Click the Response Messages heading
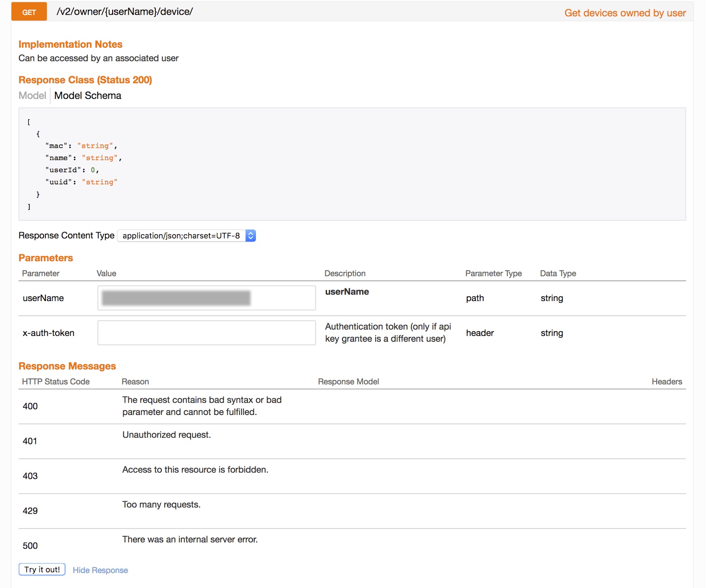The image size is (706, 588). click(x=67, y=366)
